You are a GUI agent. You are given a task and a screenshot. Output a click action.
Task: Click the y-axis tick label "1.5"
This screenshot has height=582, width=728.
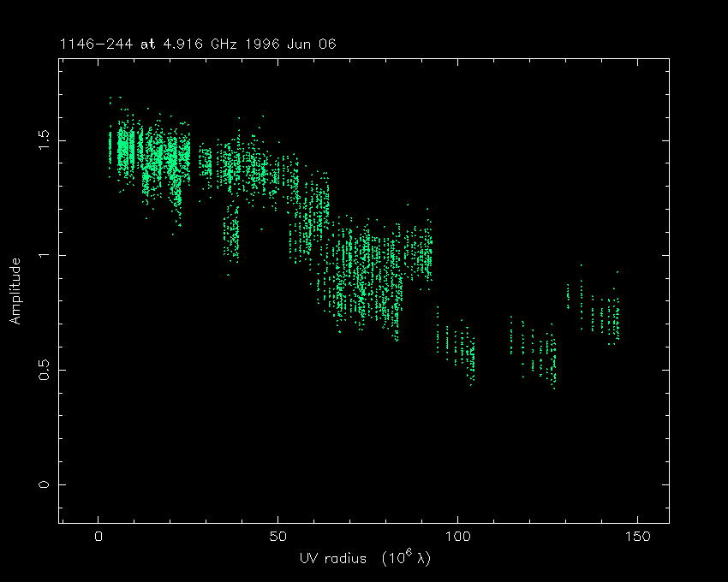coord(43,140)
